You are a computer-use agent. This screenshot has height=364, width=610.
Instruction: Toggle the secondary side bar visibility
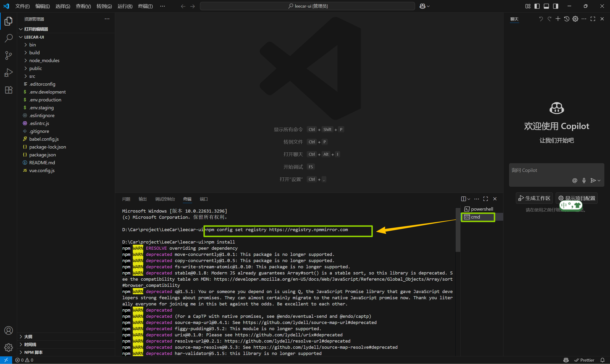click(x=555, y=6)
